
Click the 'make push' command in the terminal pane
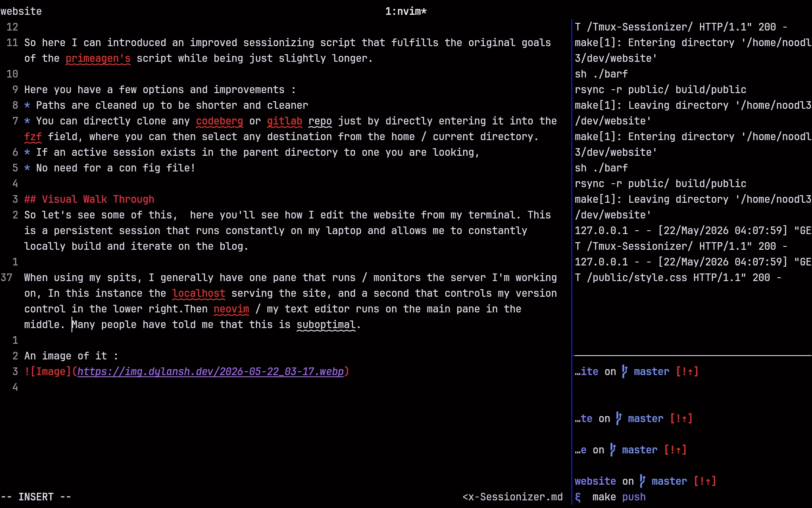click(x=619, y=497)
